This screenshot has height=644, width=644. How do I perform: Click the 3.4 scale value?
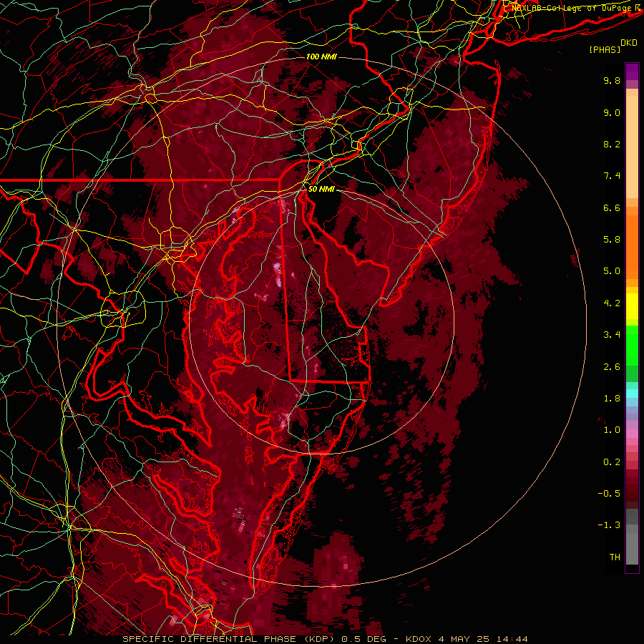click(612, 335)
